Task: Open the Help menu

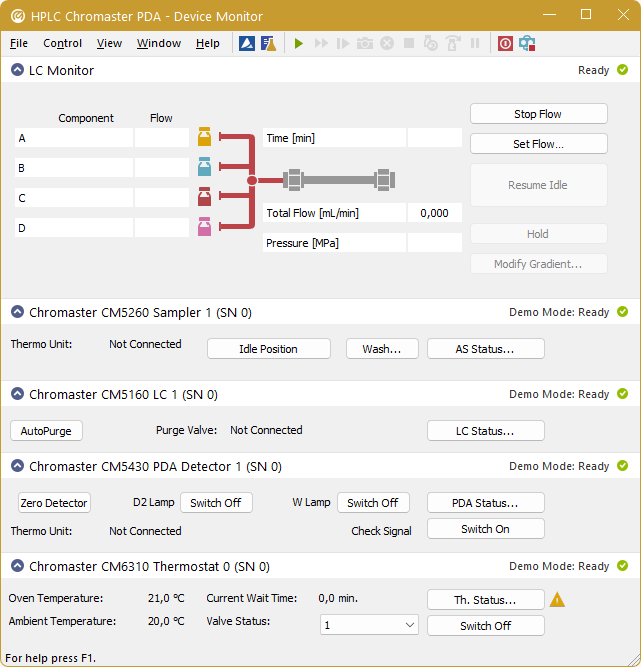Action: [208, 43]
